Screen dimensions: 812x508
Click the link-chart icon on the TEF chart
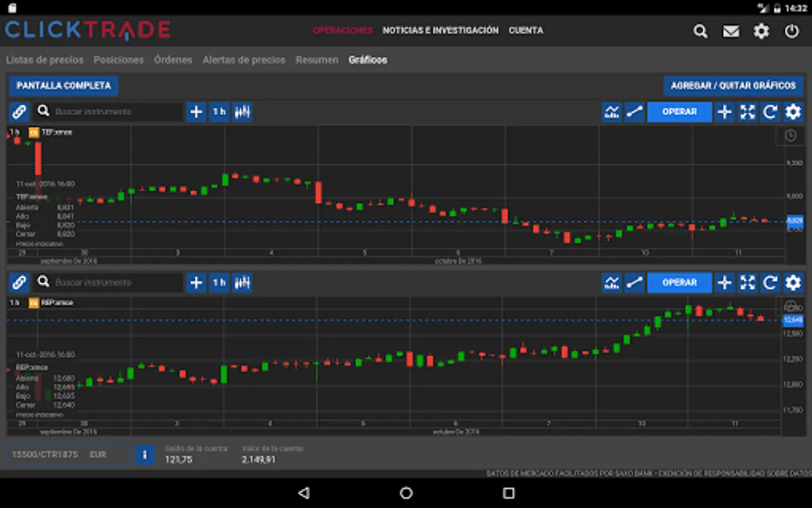click(x=19, y=112)
